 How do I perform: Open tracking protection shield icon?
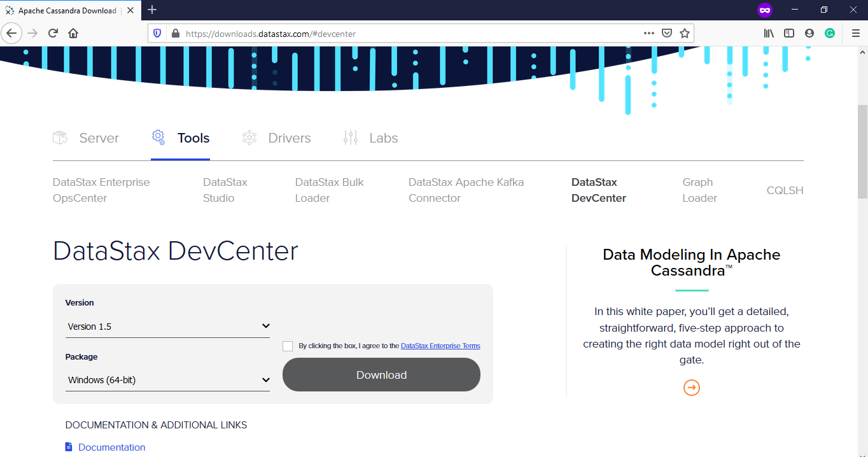point(158,33)
